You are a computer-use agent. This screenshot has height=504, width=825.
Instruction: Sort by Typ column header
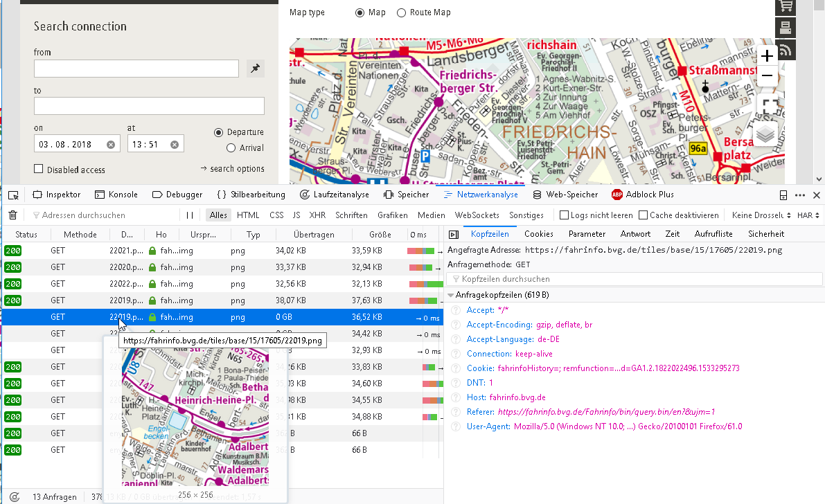pos(253,235)
